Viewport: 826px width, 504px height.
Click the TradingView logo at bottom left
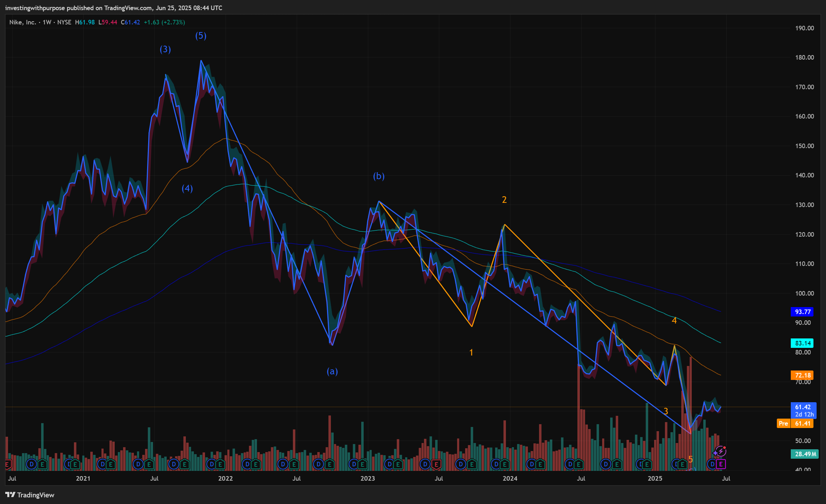(30, 495)
